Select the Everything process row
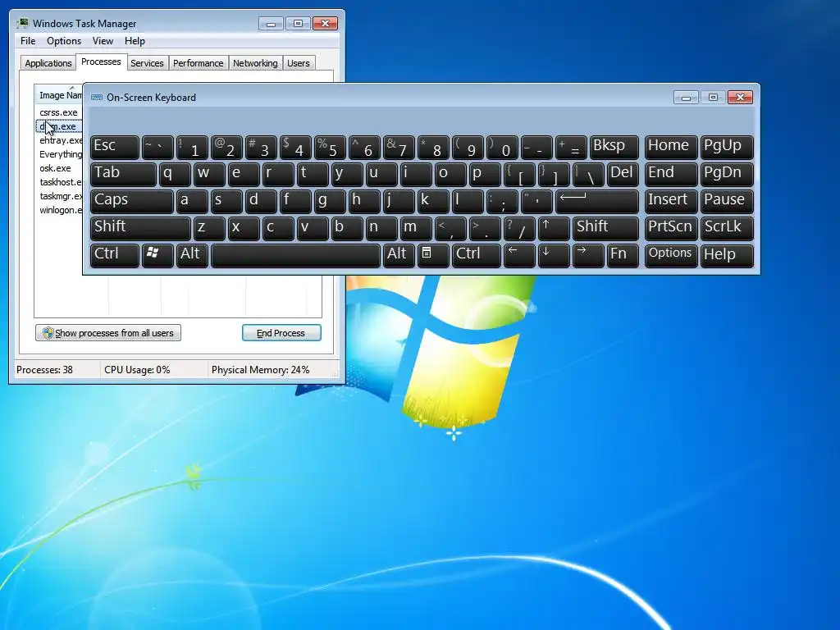 click(x=59, y=154)
